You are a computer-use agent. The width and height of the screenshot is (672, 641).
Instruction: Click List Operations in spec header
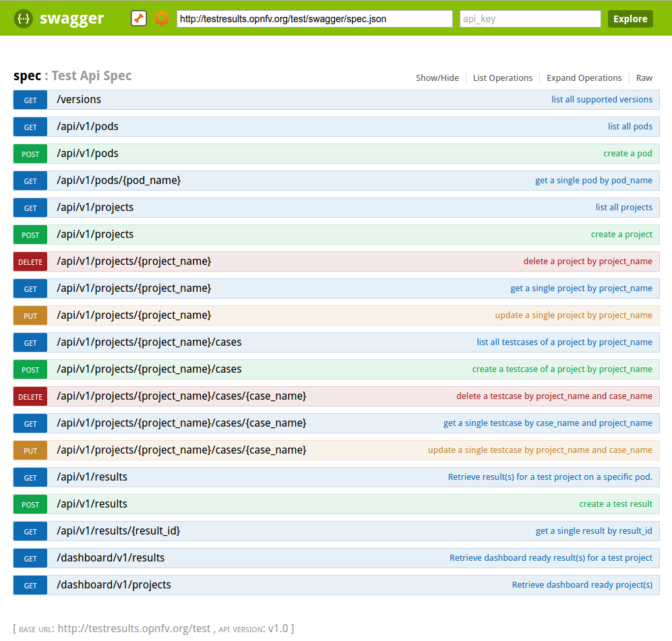coord(502,78)
